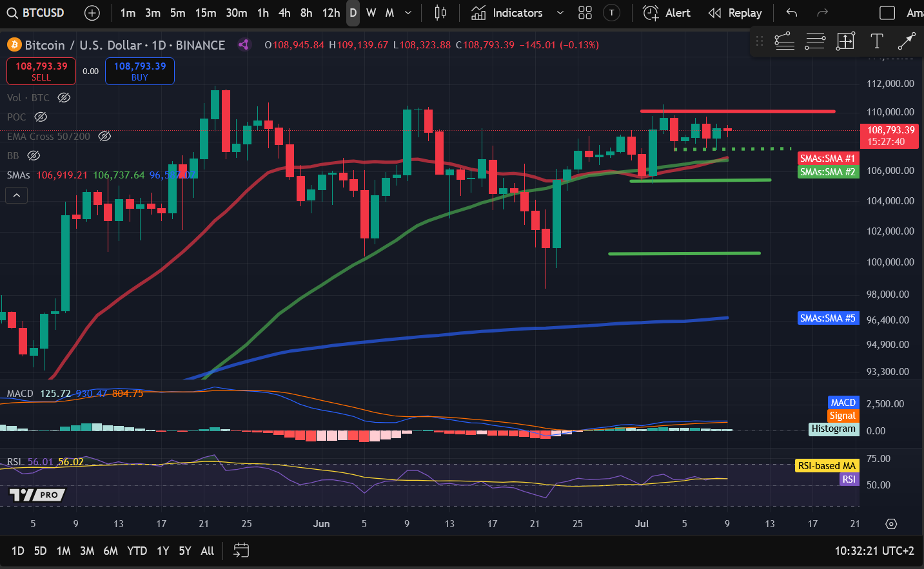Add a symbol to compare with plus icon
The width and height of the screenshot is (924, 569).
tap(92, 13)
